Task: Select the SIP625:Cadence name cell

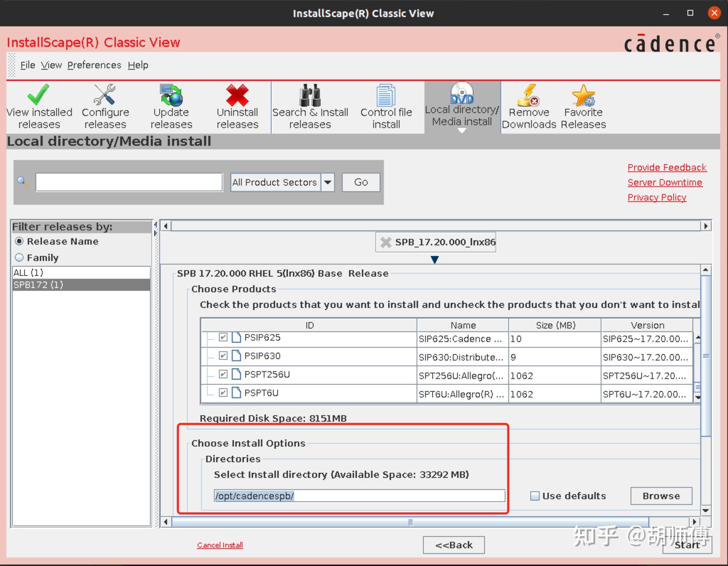Action: (463, 339)
